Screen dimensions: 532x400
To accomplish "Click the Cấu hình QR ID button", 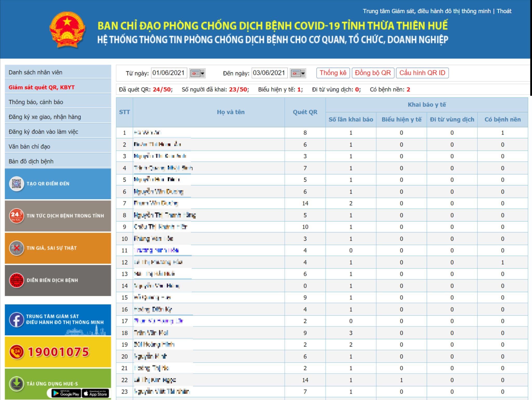I will [x=422, y=73].
